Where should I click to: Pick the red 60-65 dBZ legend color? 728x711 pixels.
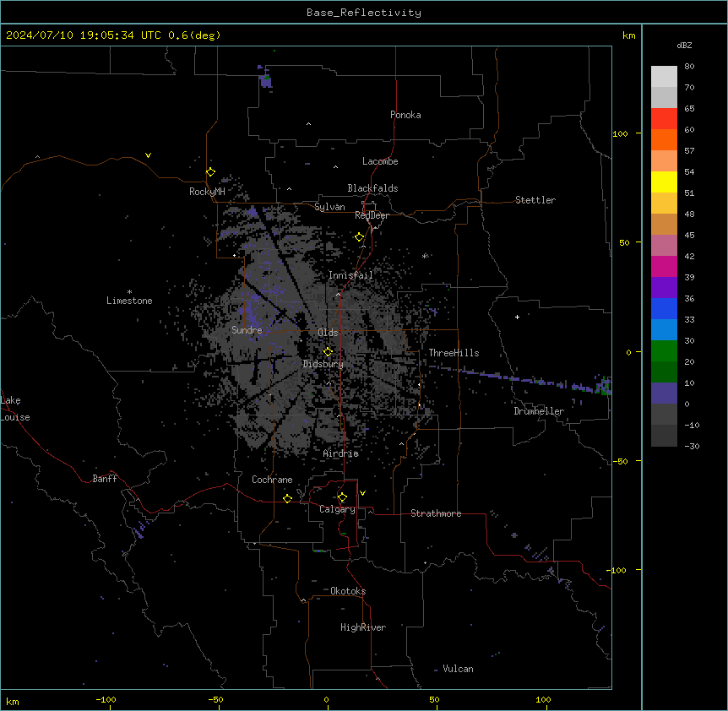pyautogui.click(x=664, y=118)
